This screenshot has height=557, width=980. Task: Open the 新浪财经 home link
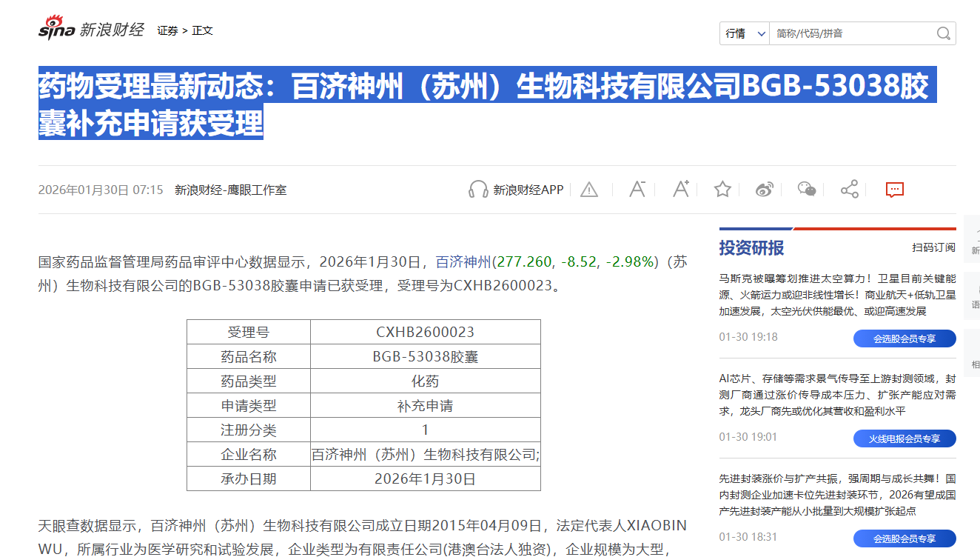112,30
